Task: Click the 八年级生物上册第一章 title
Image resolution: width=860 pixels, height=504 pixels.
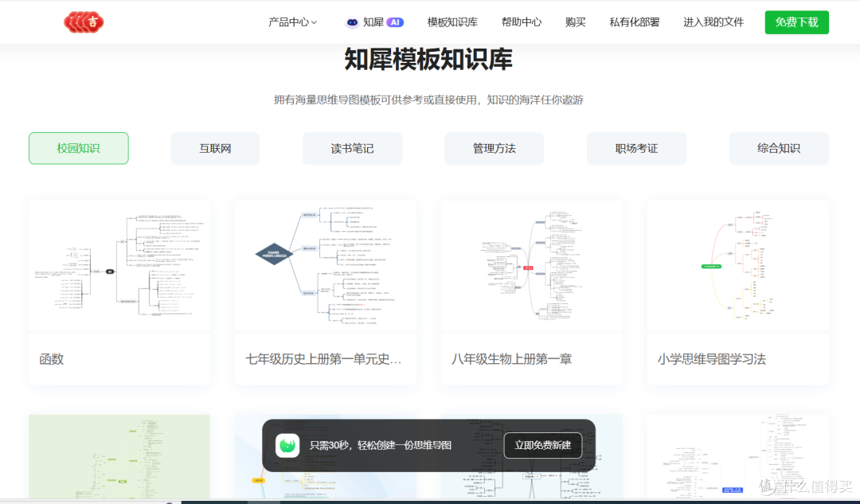Action: tap(512, 358)
